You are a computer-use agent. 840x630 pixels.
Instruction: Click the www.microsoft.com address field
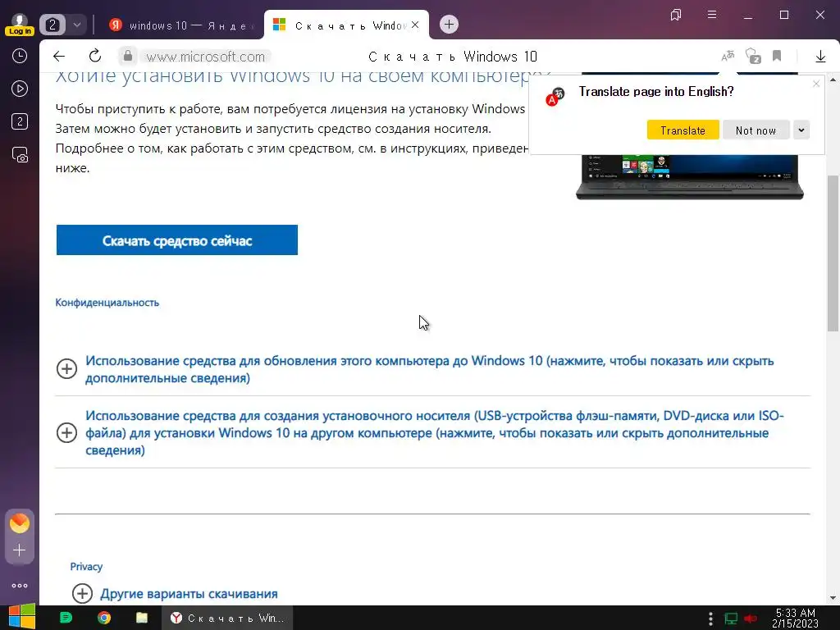(206, 57)
